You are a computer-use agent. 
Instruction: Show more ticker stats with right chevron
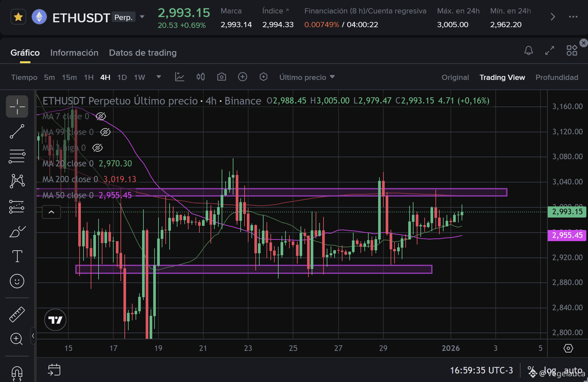coord(553,17)
